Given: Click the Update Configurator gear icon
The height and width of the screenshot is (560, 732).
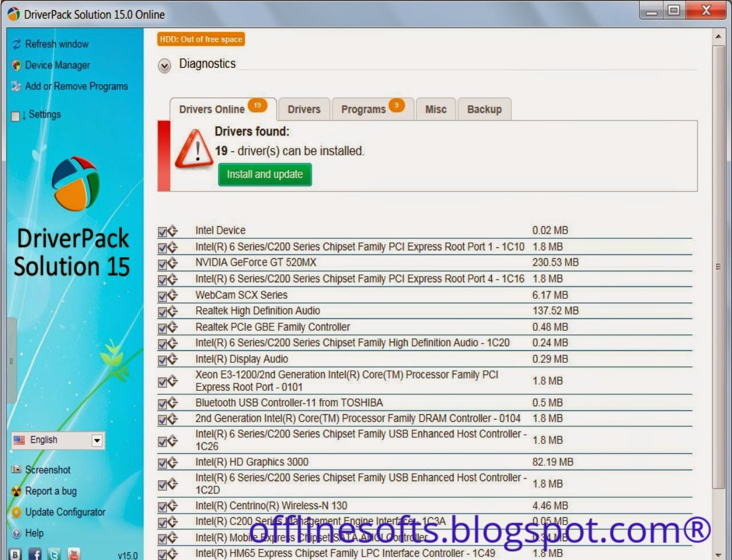Looking at the screenshot, I should click(16, 512).
